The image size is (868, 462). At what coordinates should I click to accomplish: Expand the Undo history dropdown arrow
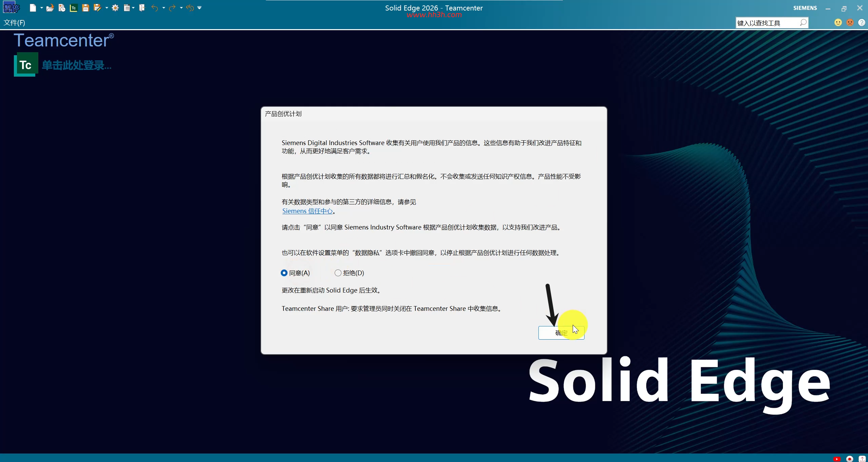coord(163,8)
